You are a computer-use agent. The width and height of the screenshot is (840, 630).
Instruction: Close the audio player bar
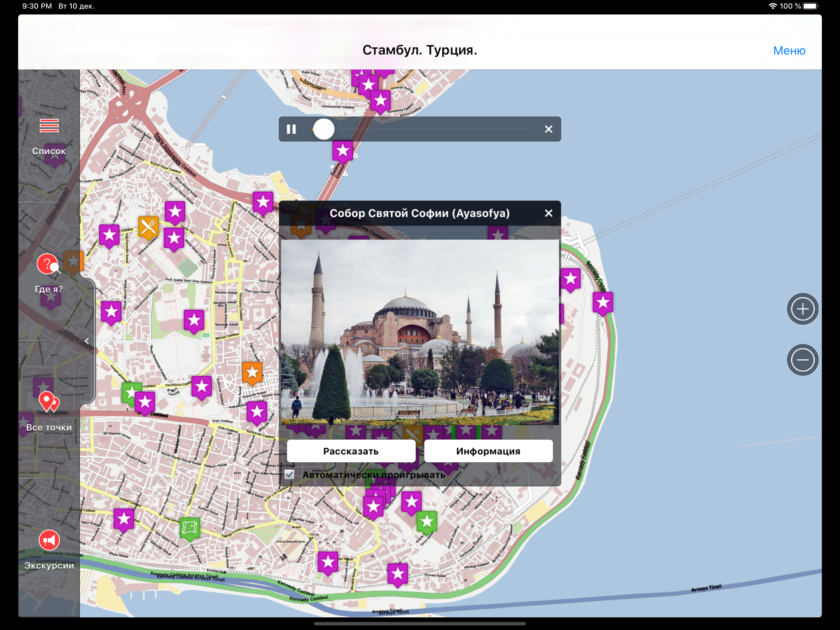(x=548, y=129)
